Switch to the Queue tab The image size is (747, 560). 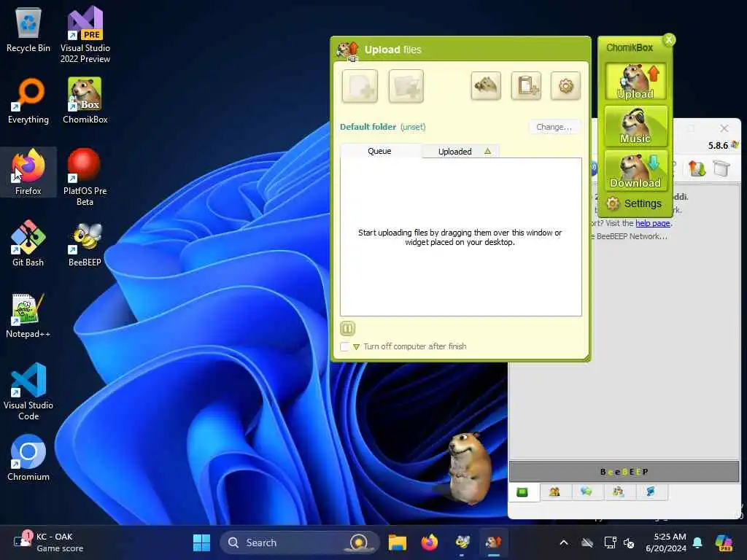click(379, 151)
